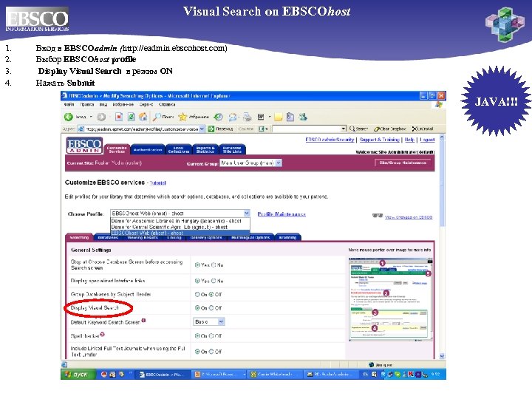
Task: Expand the toolbar search box dropdown arrow
Action: pos(344,129)
